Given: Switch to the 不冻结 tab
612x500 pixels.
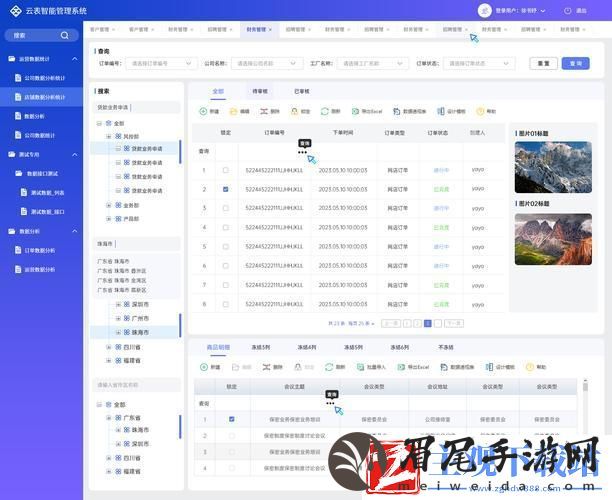Looking at the screenshot, I should (x=446, y=347).
